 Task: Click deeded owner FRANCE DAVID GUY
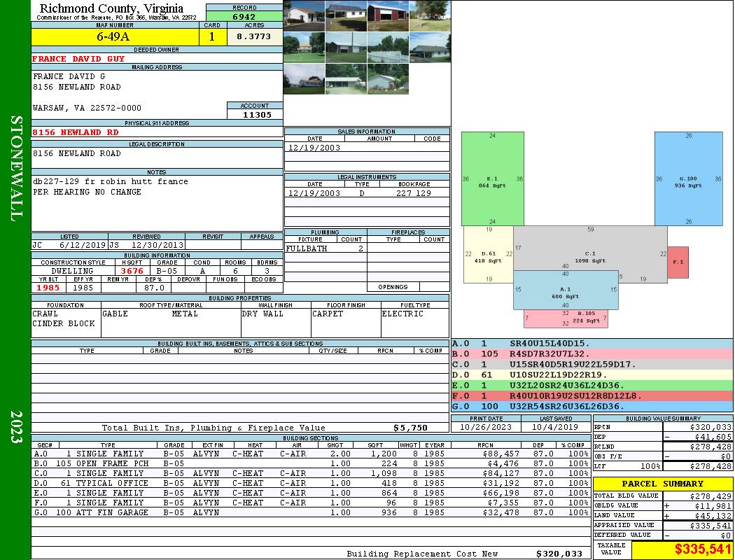[x=78, y=59]
